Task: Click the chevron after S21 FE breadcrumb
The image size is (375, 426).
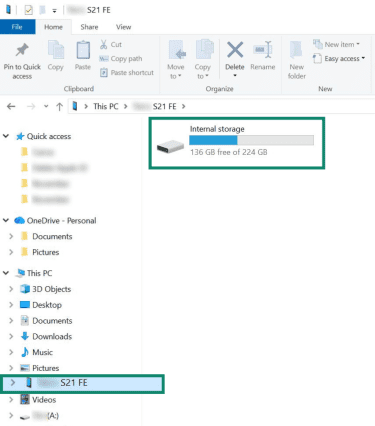Action: point(184,106)
